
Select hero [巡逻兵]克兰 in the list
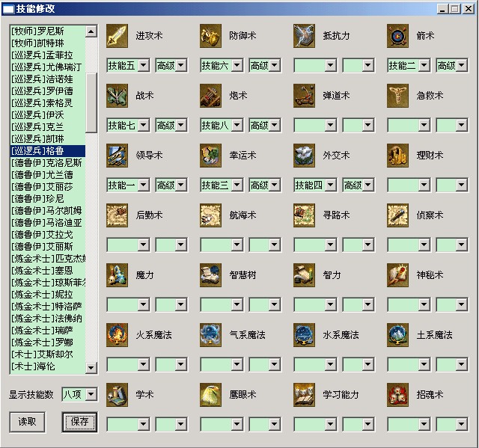point(48,127)
